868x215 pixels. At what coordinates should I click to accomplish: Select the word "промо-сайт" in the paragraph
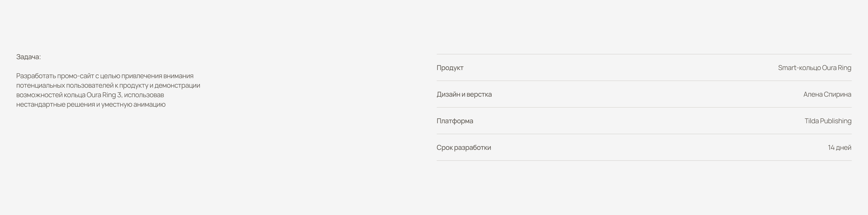(75, 76)
